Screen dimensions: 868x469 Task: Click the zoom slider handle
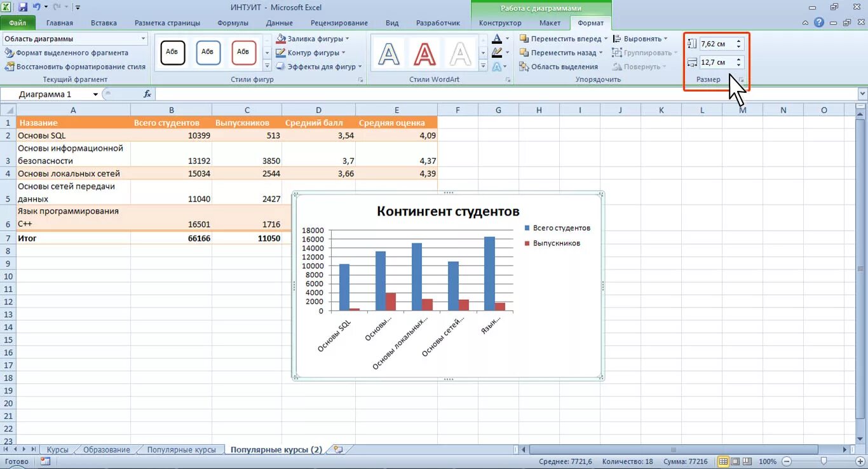click(x=824, y=461)
